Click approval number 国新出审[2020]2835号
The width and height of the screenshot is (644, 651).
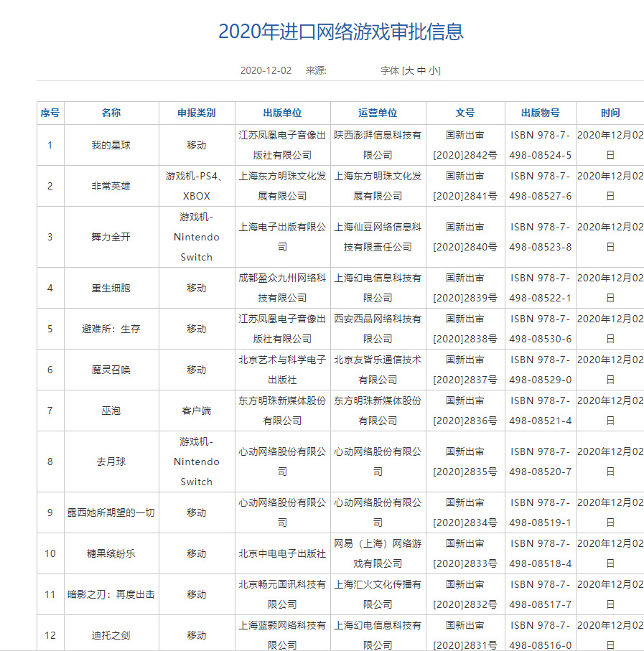pos(465,462)
